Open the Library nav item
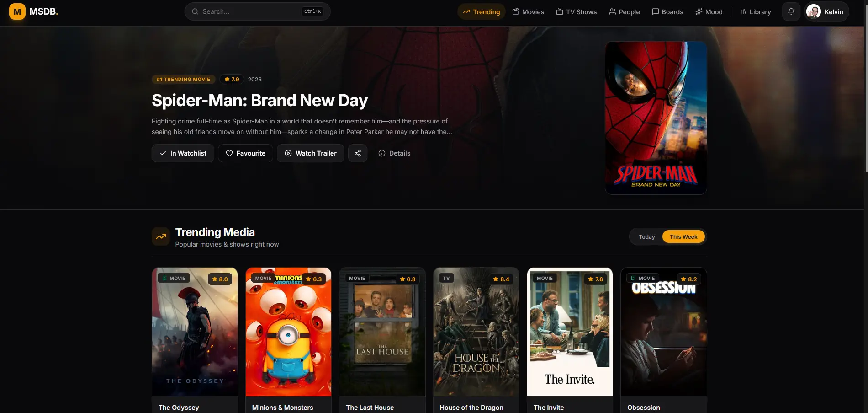This screenshot has width=868, height=413. 755,11
